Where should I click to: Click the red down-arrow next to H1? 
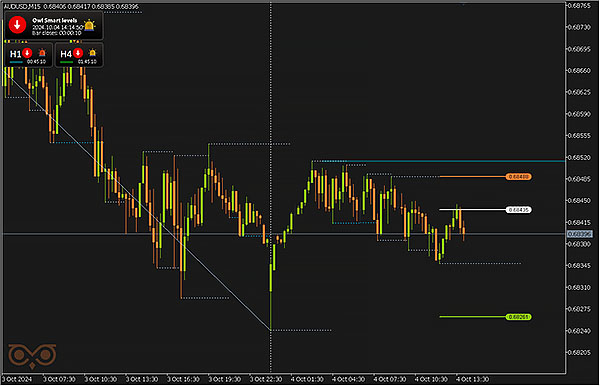pyautogui.click(x=27, y=53)
